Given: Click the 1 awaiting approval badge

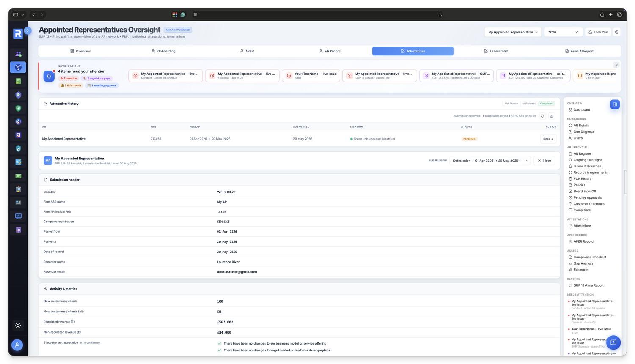Looking at the screenshot, I should coord(102,85).
